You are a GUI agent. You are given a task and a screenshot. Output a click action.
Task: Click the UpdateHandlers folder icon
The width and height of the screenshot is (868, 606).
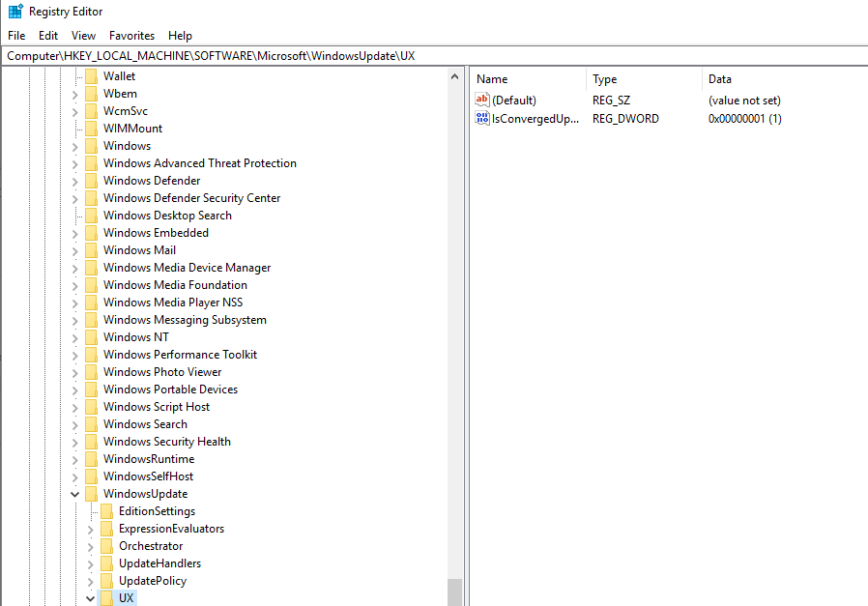pyautogui.click(x=107, y=563)
